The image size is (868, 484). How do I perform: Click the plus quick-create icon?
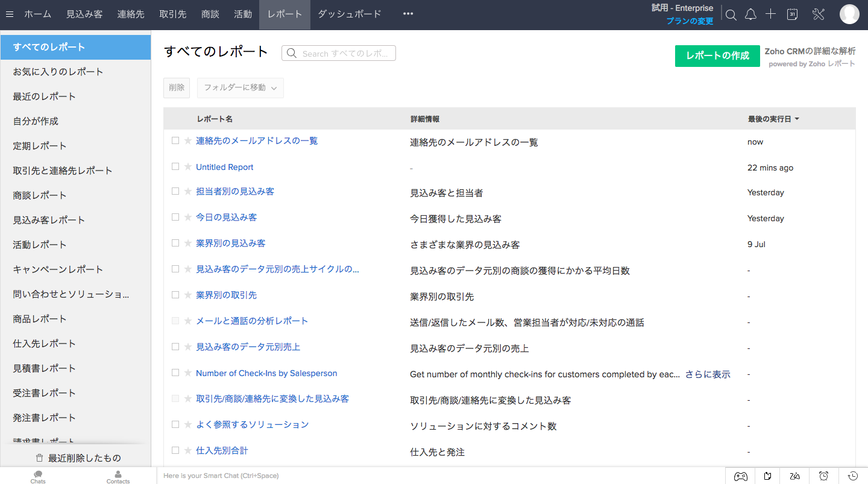tap(770, 14)
